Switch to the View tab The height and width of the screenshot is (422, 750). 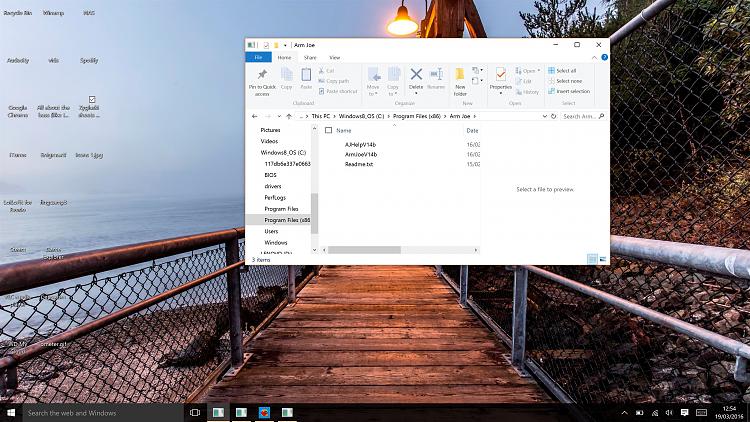pos(334,57)
